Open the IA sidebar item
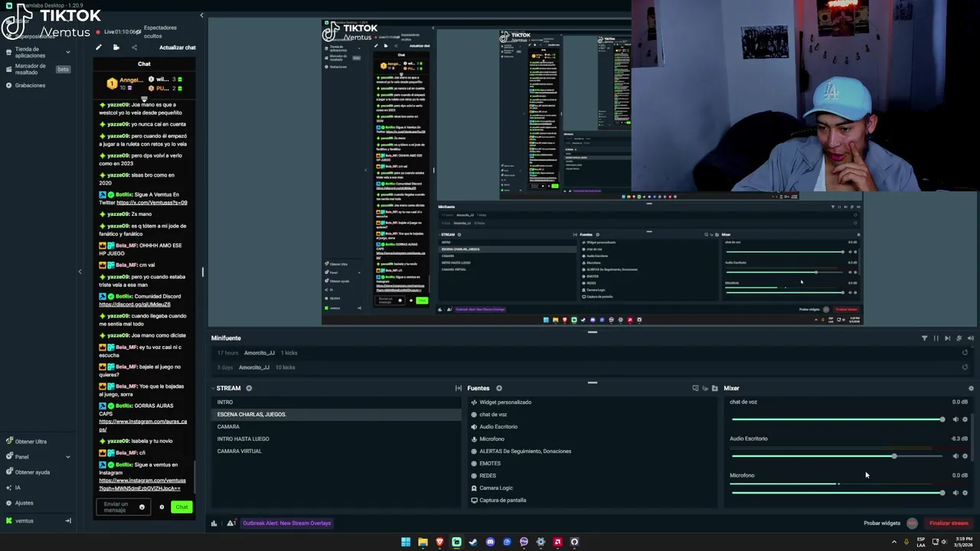980x551 pixels. tap(18, 487)
